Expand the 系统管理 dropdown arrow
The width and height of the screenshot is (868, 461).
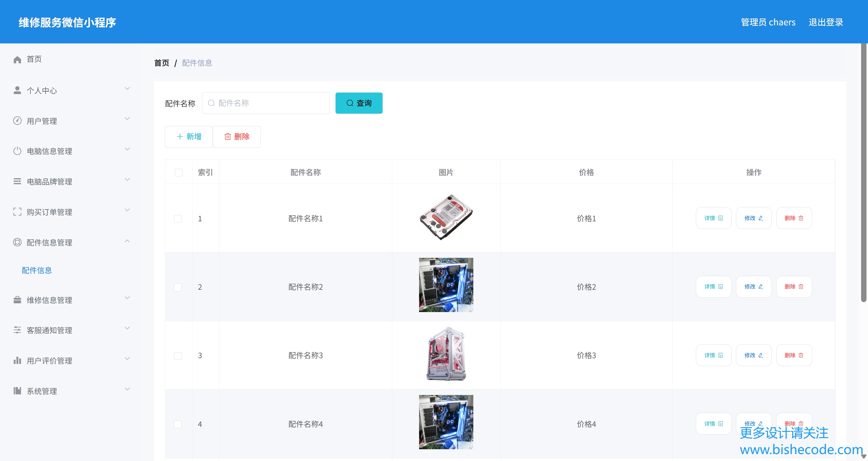(x=127, y=389)
